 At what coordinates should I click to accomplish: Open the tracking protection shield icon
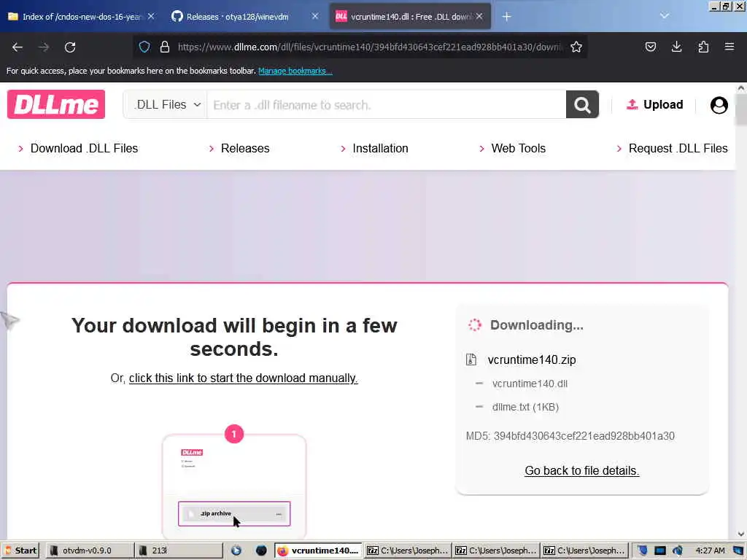pyautogui.click(x=144, y=47)
